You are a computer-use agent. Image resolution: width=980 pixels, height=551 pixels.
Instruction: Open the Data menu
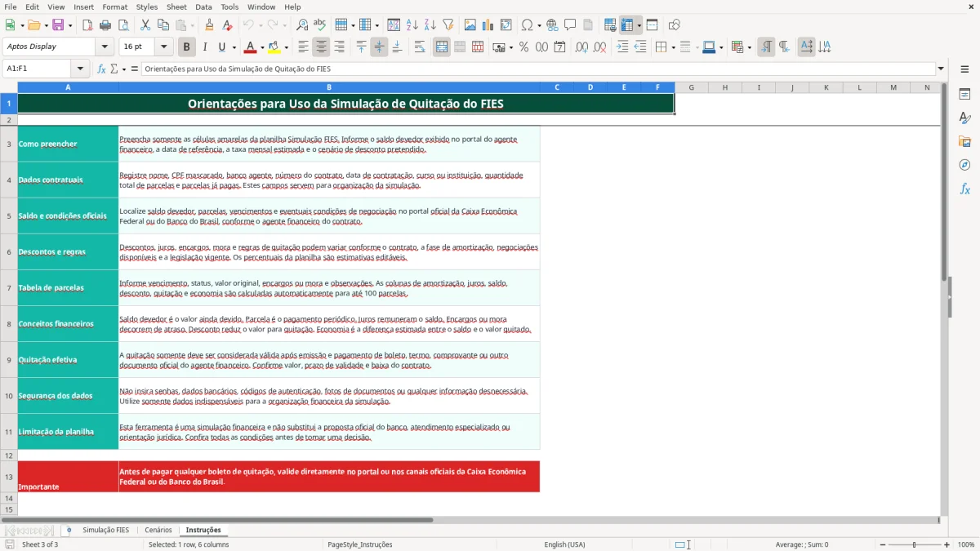point(203,7)
